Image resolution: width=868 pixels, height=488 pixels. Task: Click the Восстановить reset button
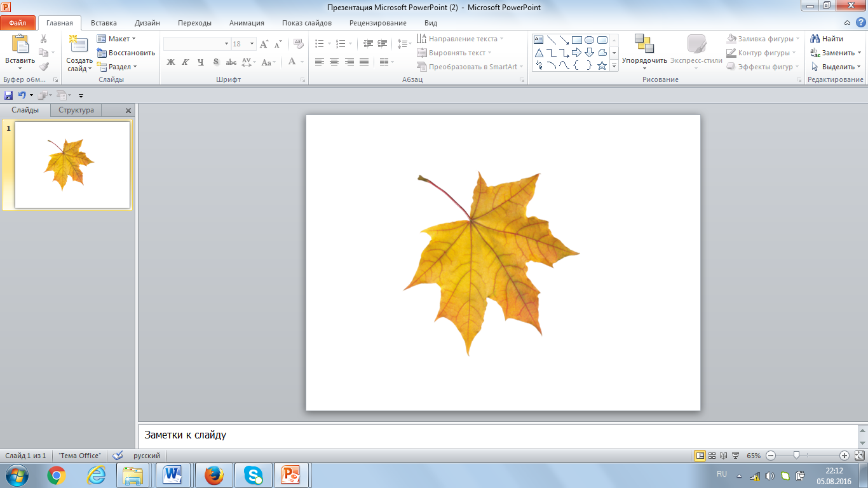126,53
